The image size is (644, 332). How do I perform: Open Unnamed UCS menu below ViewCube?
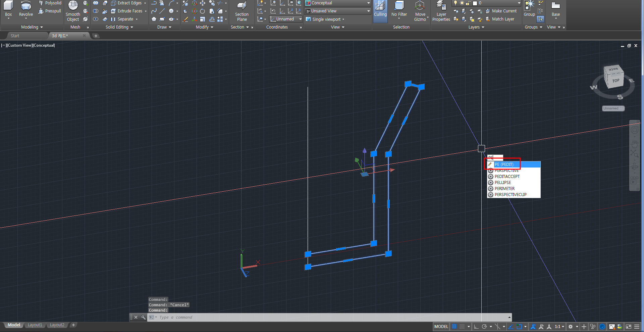click(x=613, y=108)
